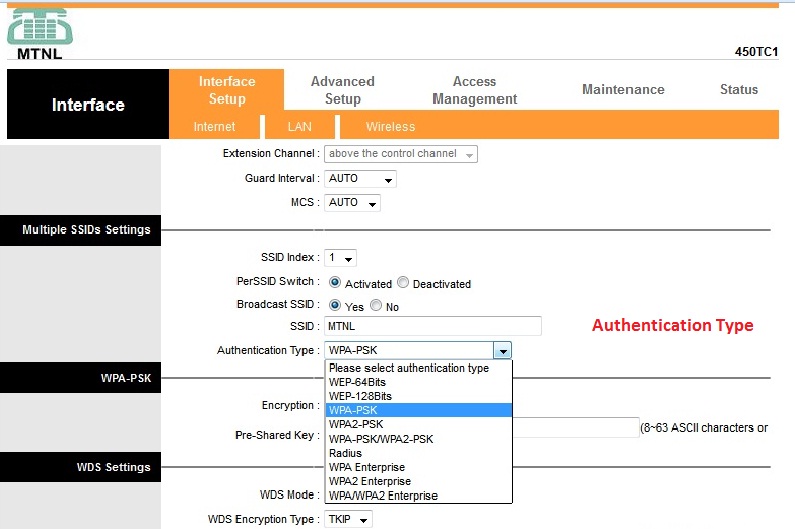Set Broadcast SSID to Yes
Viewport: 795px width, 529px height.
click(335, 306)
